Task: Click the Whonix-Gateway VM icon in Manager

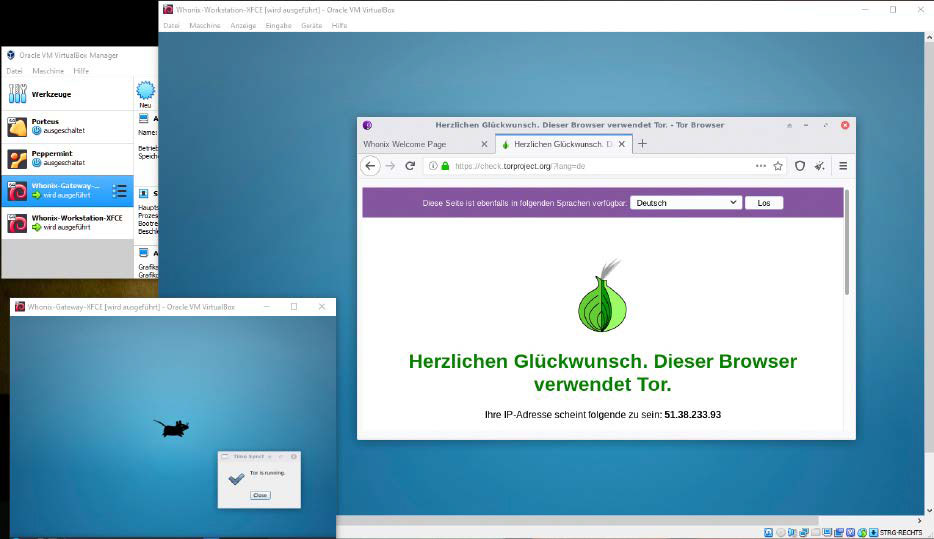Action: (x=17, y=191)
